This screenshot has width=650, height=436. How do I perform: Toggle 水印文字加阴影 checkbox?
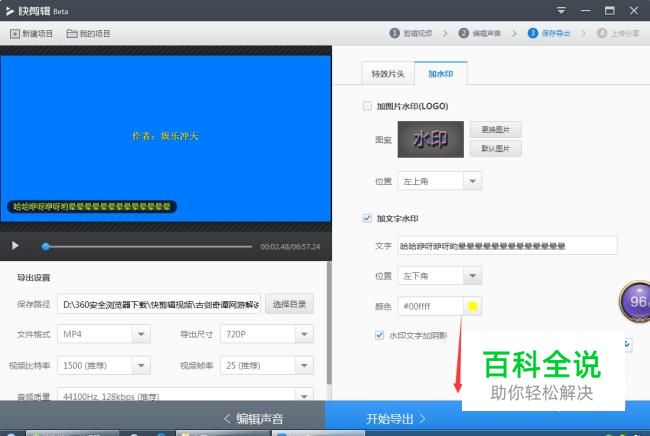click(x=379, y=335)
